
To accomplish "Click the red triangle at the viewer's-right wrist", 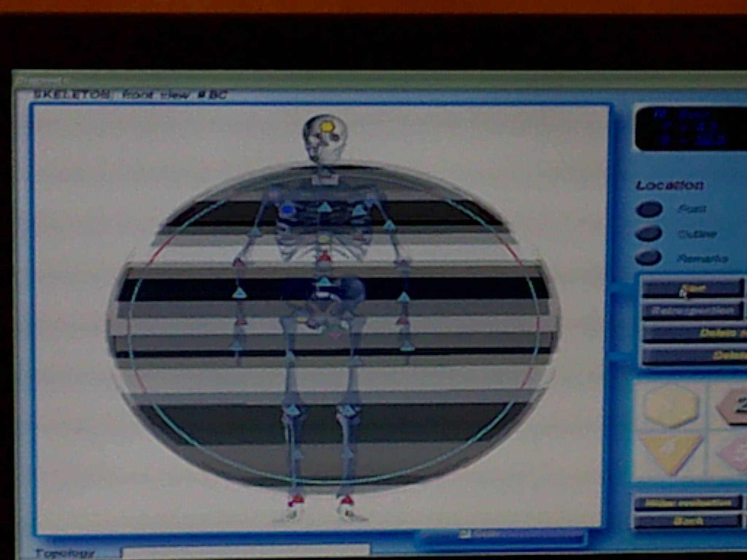I will coord(402,320).
